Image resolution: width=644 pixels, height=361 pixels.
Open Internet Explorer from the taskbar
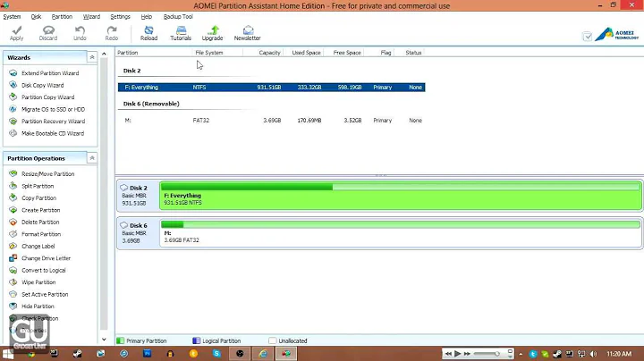pyautogui.click(x=263, y=353)
